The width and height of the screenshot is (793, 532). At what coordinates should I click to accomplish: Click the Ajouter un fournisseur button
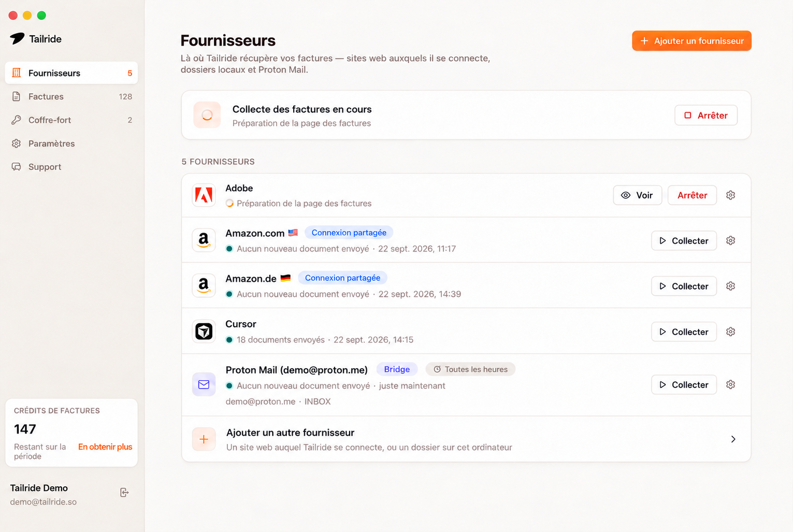pyautogui.click(x=691, y=41)
